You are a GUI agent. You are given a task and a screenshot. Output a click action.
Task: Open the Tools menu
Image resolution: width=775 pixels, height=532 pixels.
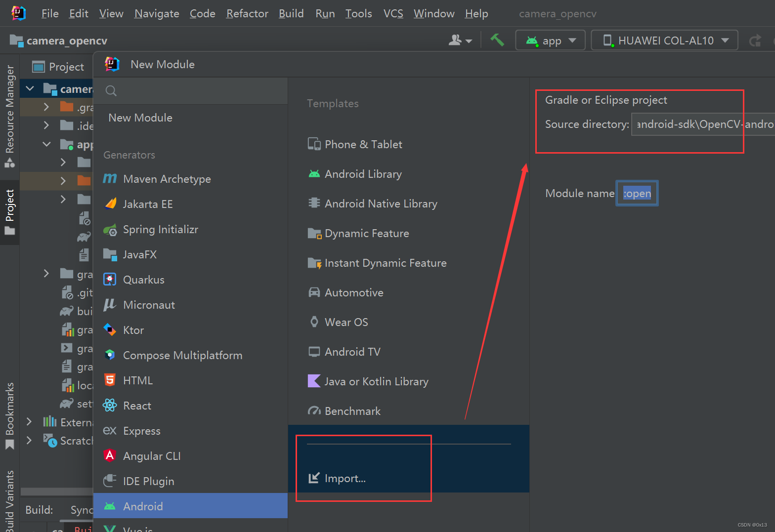[358, 13]
